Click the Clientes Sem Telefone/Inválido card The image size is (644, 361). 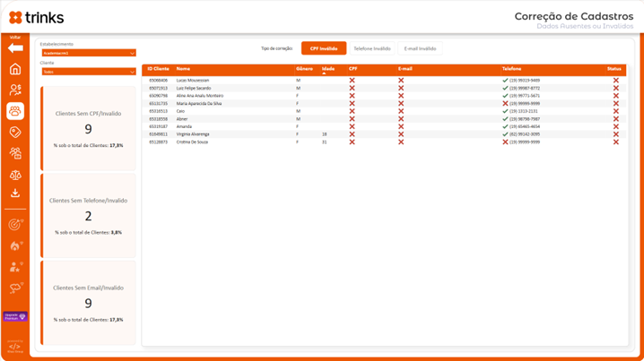click(89, 215)
